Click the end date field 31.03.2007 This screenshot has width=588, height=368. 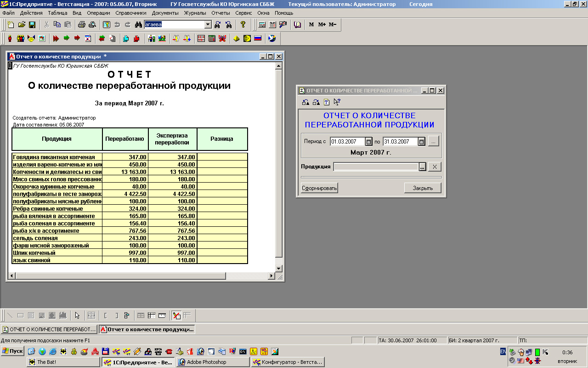pyautogui.click(x=401, y=142)
